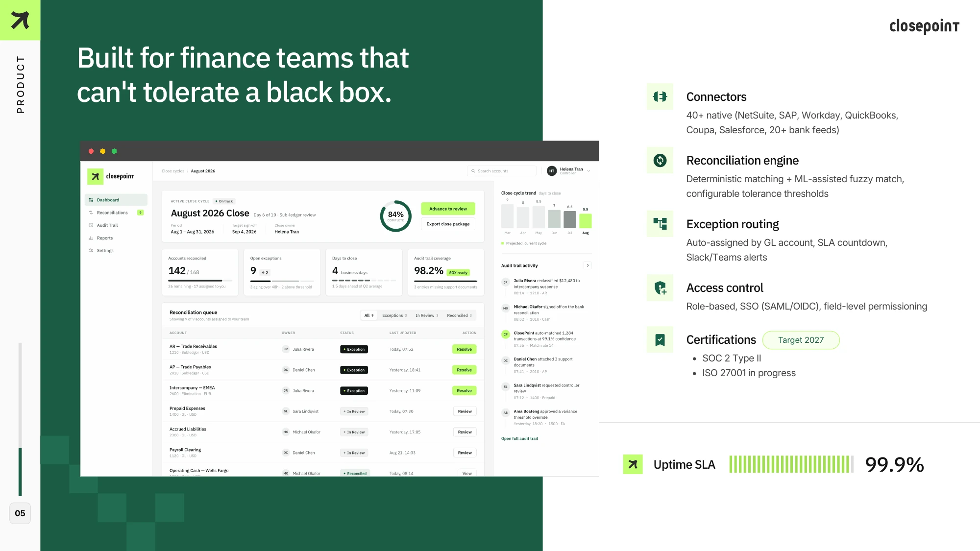Image resolution: width=980 pixels, height=551 pixels.
Task: Switch to the In Review tab
Action: pyautogui.click(x=427, y=315)
